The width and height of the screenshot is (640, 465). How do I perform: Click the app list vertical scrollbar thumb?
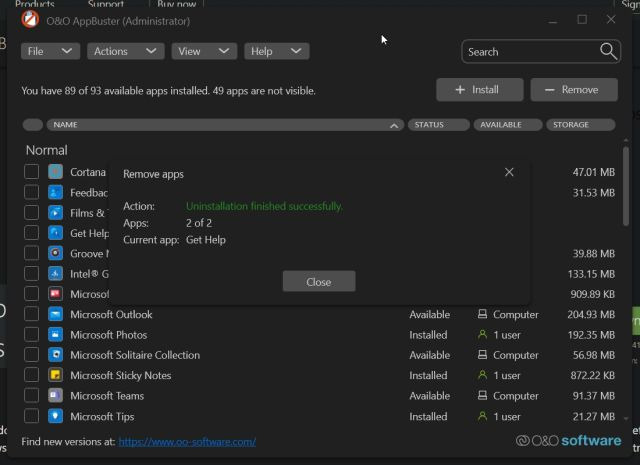pyautogui.click(x=626, y=186)
